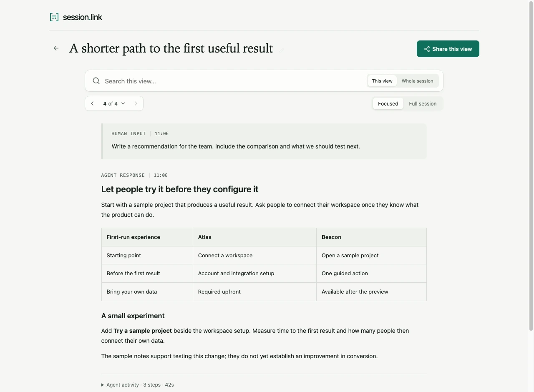Edit the title with the pencil icon
Image resolution: width=534 pixels, height=392 pixels.
pyautogui.click(x=281, y=50)
